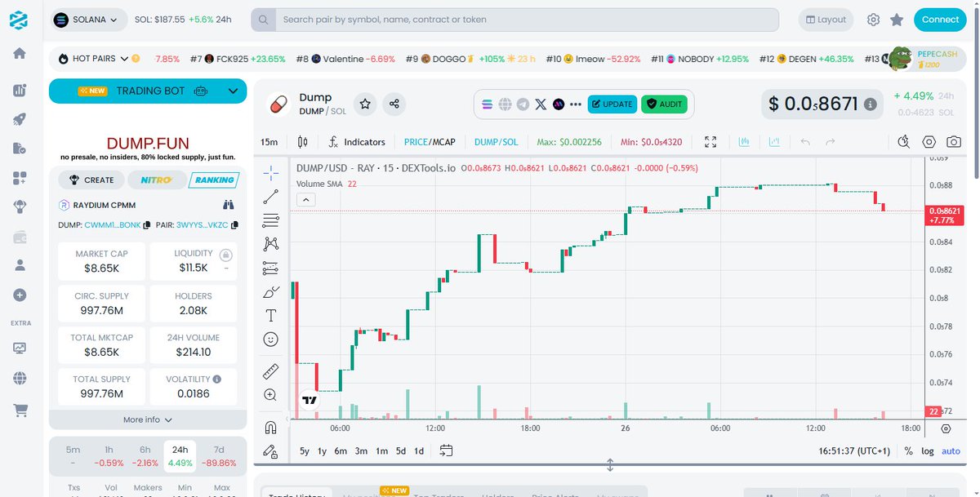Click the UPDATE token info button
This screenshot has width=980, height=497.
pos(612,104)
